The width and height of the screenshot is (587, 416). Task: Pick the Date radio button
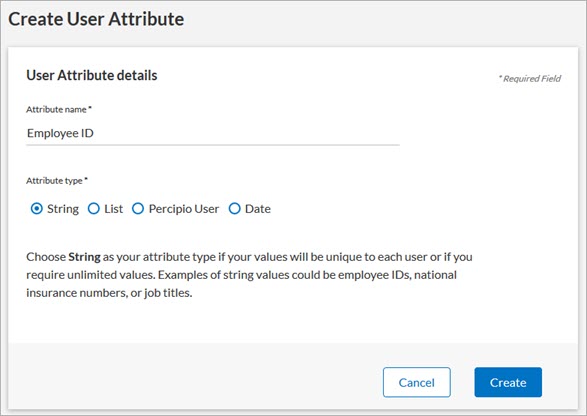[234, 209]
